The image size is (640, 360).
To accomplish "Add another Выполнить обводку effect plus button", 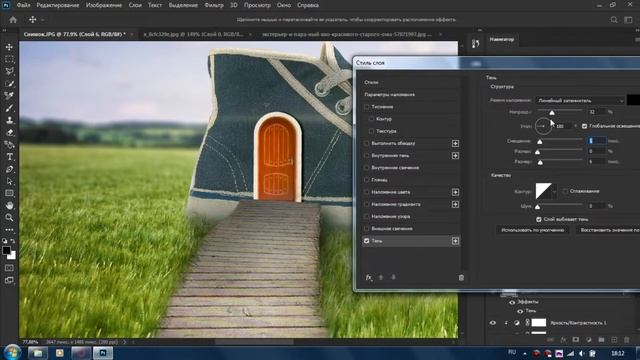I will (455, 144).
